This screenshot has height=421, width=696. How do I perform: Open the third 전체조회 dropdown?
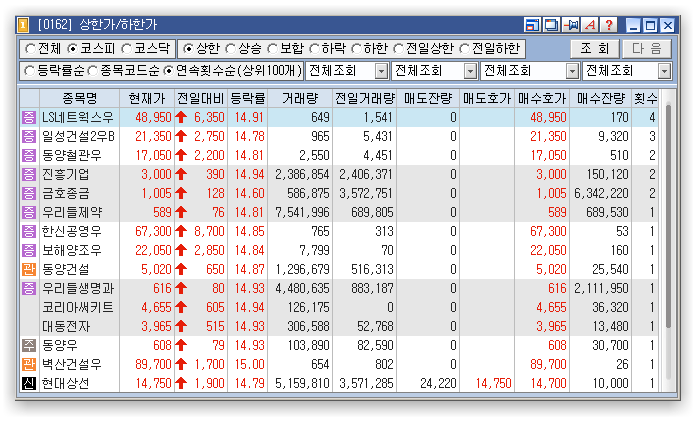[573, 71]
